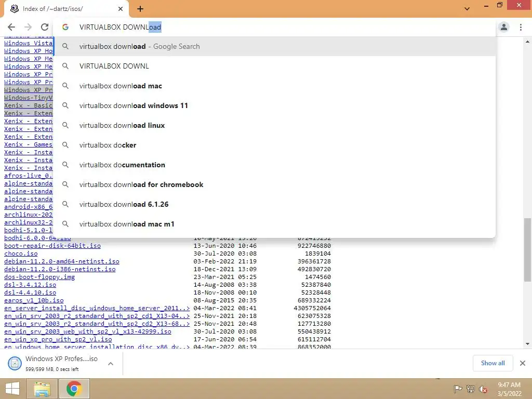The width and height of the screenshot is (532, 399).
Task: Click 'Show all' downloads button
Action: pyautogui.click(x=493, y=363)
